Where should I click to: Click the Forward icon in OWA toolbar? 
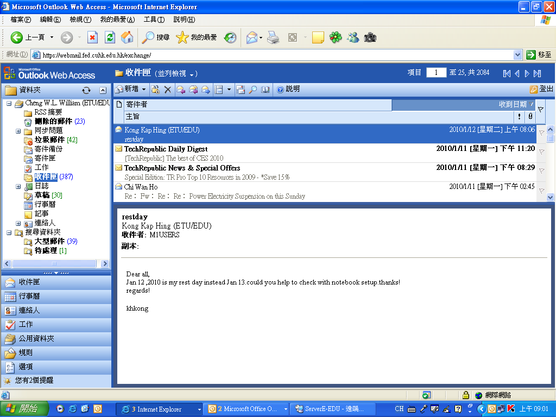click(x=206, y=90)
